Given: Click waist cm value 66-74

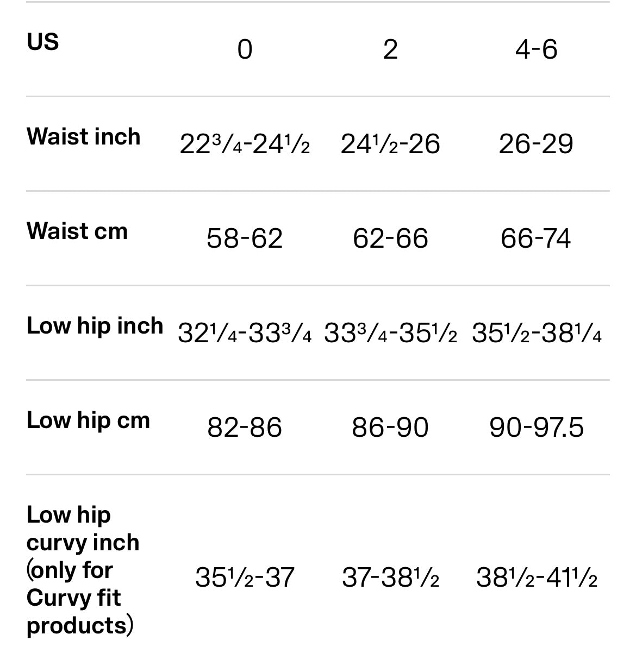Looking at the screenshot, I should click(x=536, y=238).
